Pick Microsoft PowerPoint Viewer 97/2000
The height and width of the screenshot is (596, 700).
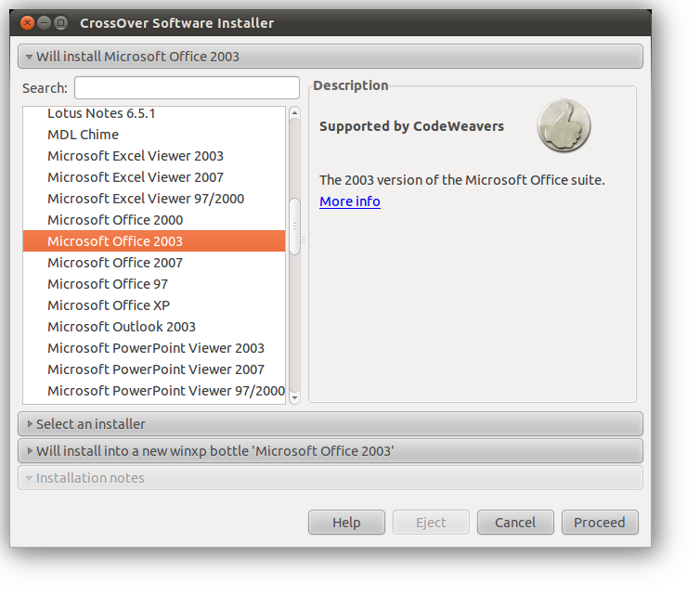coord(154,391)
